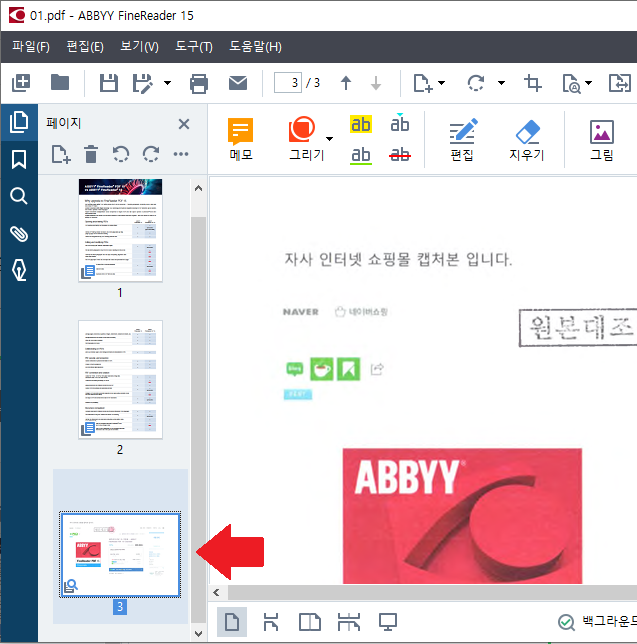This screenshot has width=637, height=644.
Task: Open the 도움말(H) menu
Action: [x=255, y=46]
